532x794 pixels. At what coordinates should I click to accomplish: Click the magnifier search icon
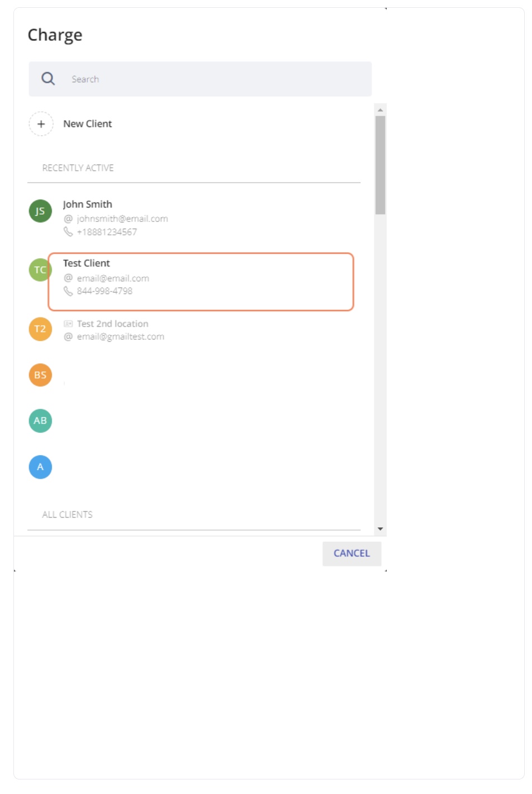tap(48, 79)
